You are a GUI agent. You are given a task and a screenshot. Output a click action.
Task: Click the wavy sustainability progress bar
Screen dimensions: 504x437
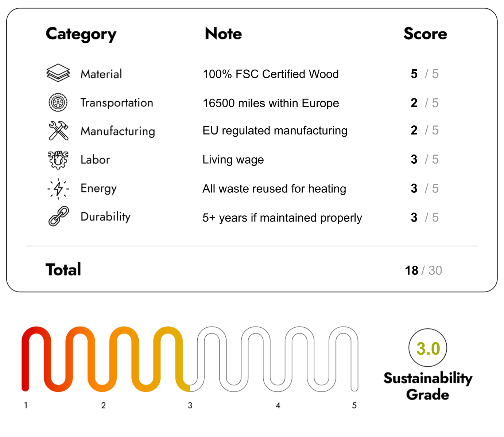click(x=190, y=359)
